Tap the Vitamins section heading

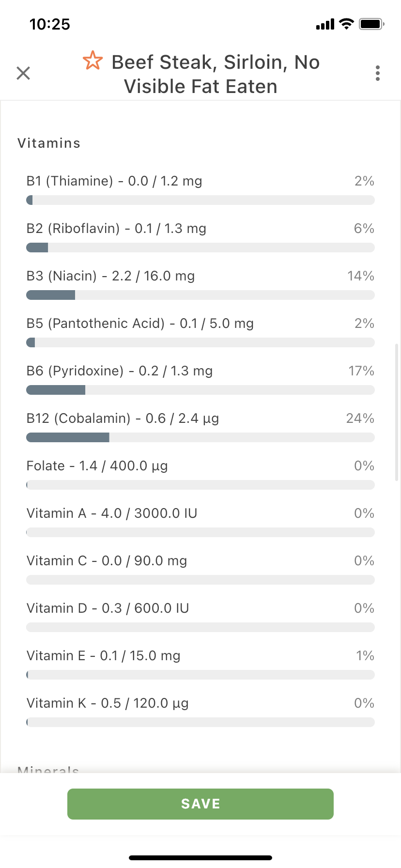(x=49, y=143)
